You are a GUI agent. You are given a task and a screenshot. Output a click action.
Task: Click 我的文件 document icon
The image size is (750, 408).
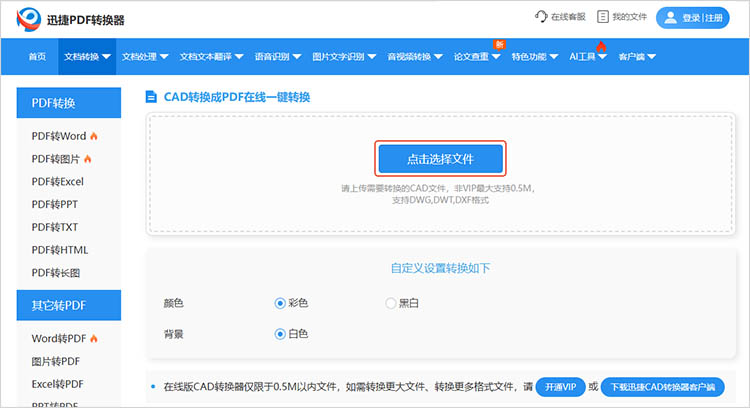pos(603,17)
